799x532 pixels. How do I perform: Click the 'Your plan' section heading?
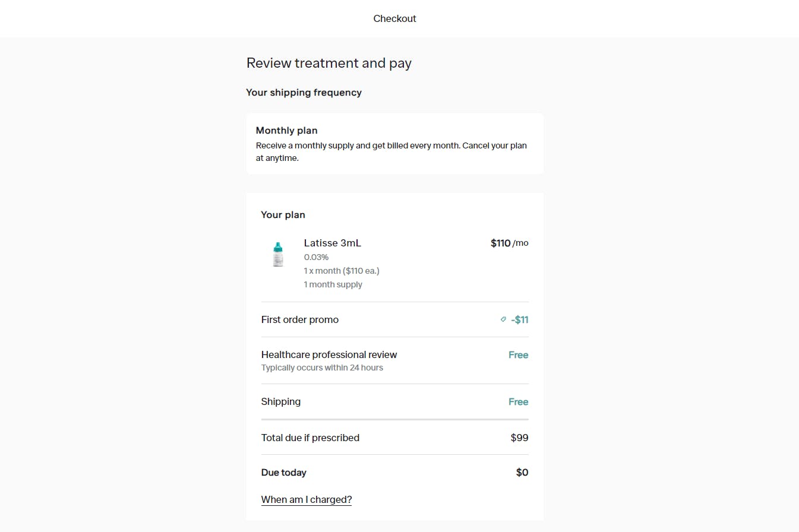tap(283, 214)
